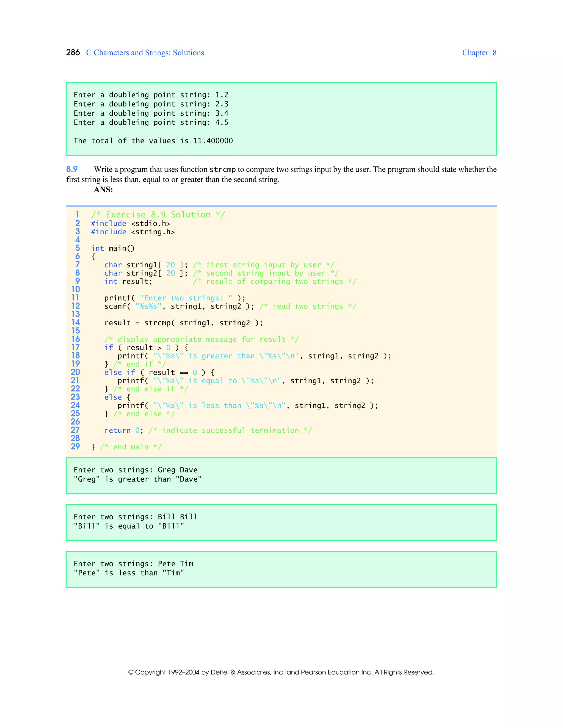Click the bold 'ANS:' label
The height and width of the screenshot is (728, 563).
click(103, 190)
